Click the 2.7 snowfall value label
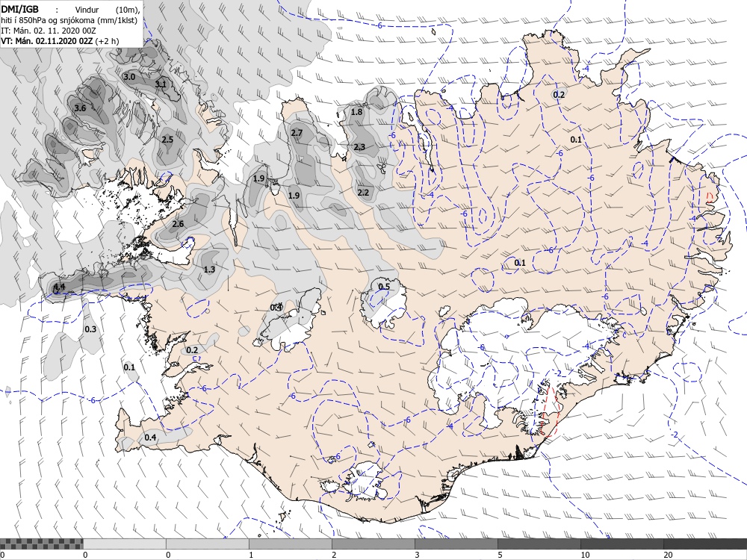Viewport: 747px width, 560px height. [297, 132]
